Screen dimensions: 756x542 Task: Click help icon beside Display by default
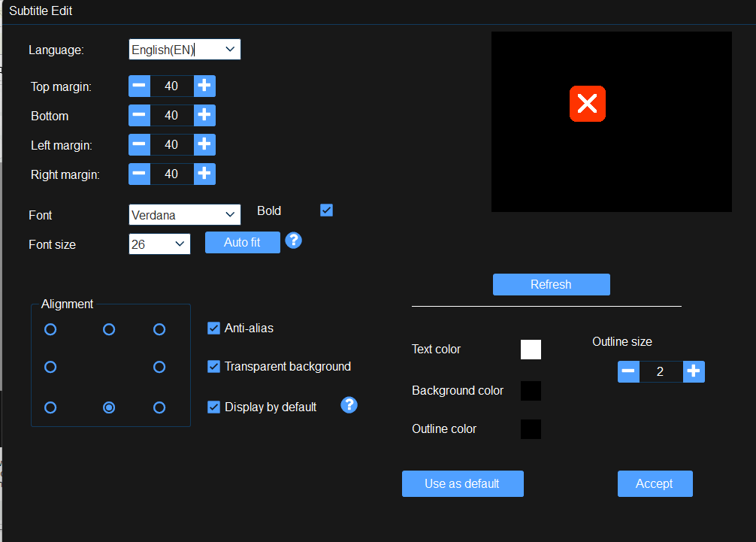click(x=349, y=405)
